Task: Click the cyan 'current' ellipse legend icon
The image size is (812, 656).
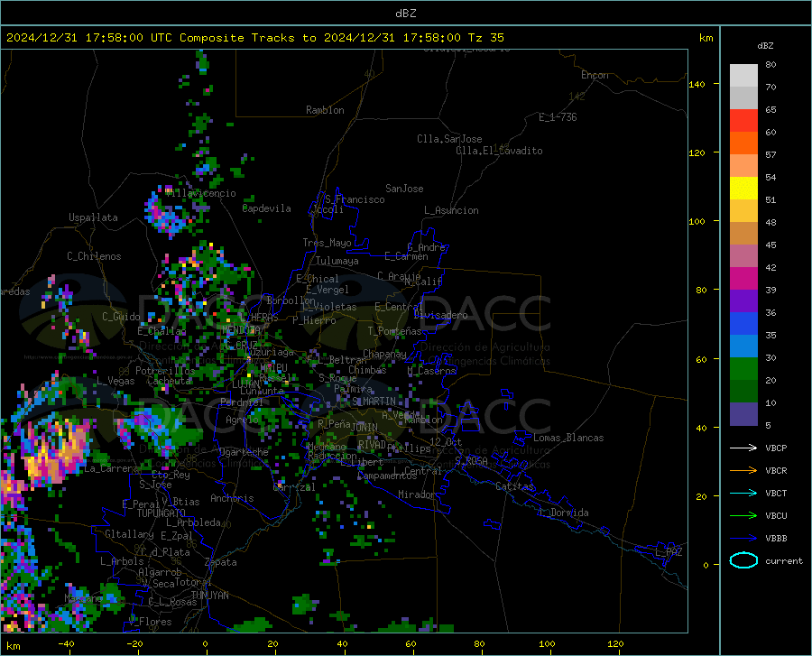Action: [x=743, y=560]
